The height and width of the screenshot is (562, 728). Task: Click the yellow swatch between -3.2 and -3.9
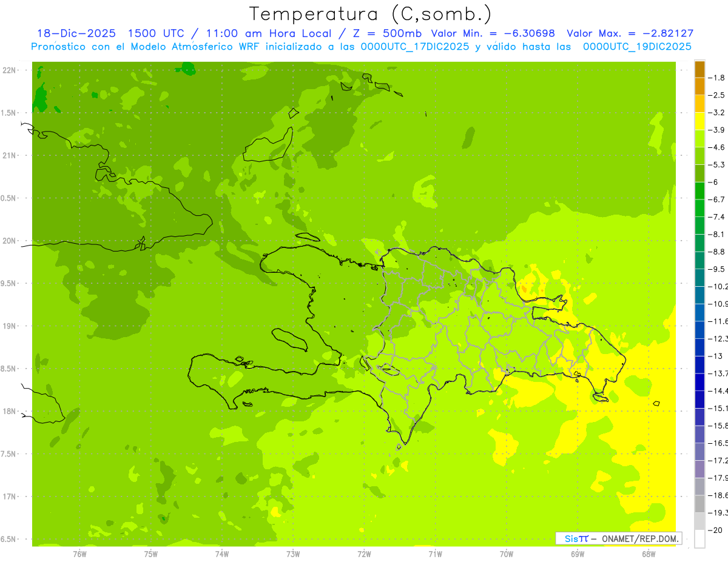pos(699,121)
